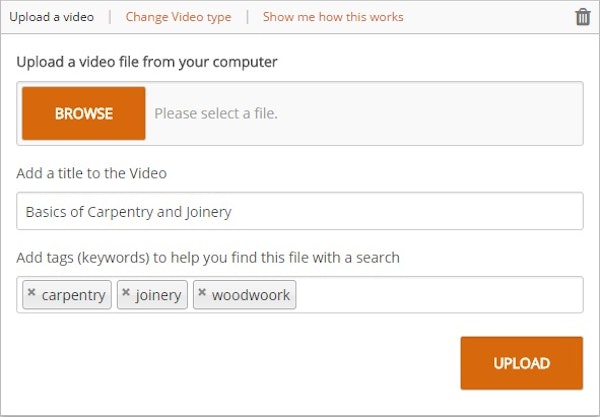Open Show me how this works

[333, 17]
